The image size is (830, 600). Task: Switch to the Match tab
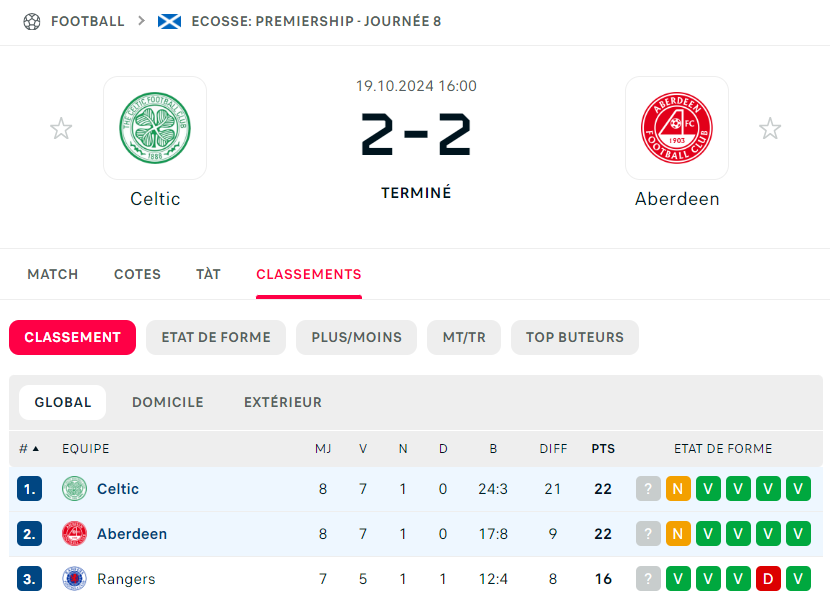tap(53, 274)
